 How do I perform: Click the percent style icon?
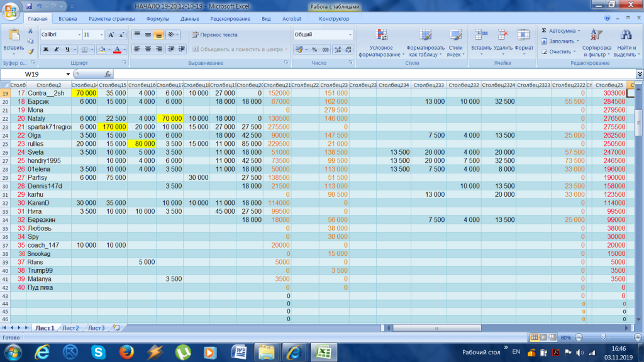314,49
